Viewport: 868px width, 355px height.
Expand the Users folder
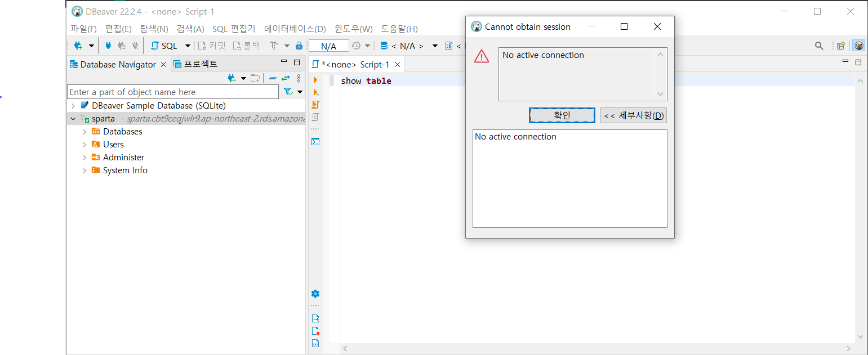tap(84, 145)
